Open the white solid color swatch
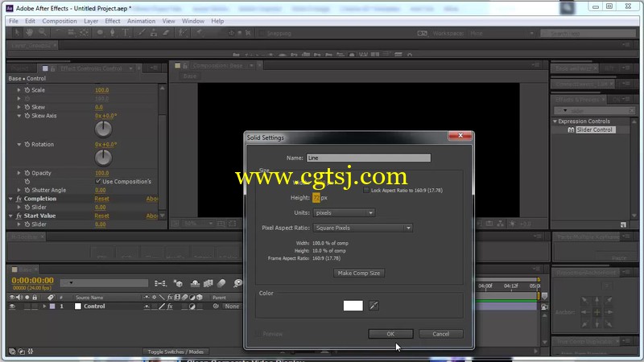The height and width of the screenshot is (362, 644). pyautogui.click(x=353, y=306)
